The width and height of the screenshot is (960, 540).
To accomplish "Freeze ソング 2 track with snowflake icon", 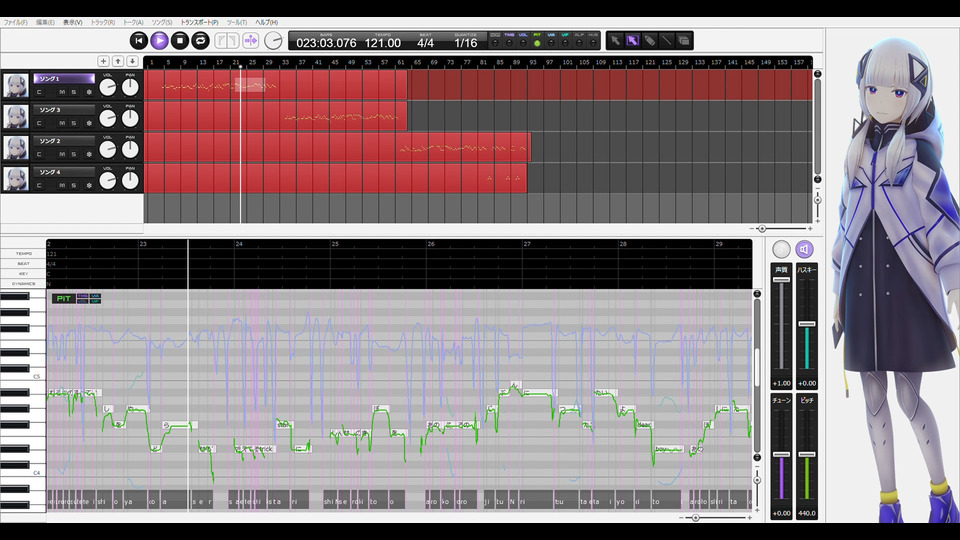I will click(x=89, y=154).
